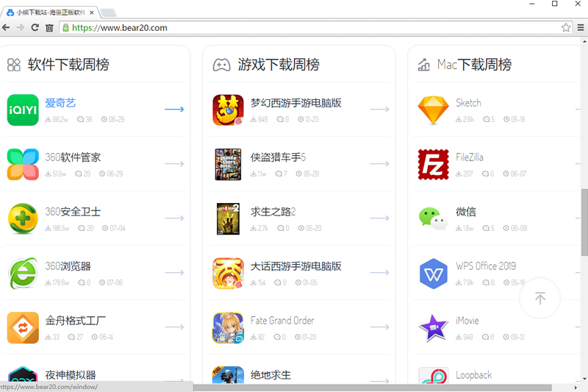Open the 侠盗猎车手5 cover thumbnail

click(228, 164)
